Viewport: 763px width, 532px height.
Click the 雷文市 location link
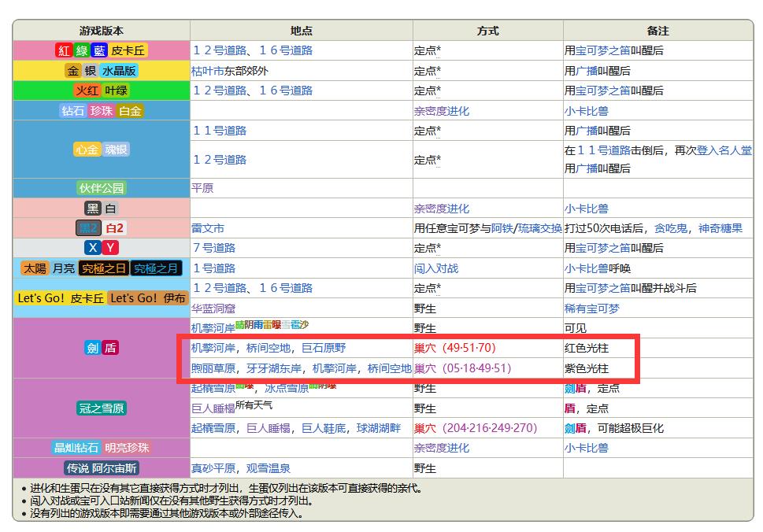pyautogui.click(x=208, y=228)
